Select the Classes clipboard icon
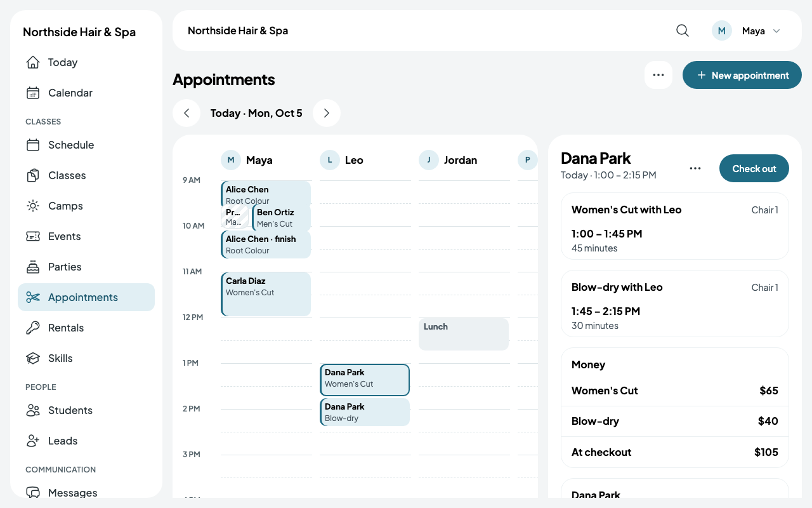 pos(33,175)
